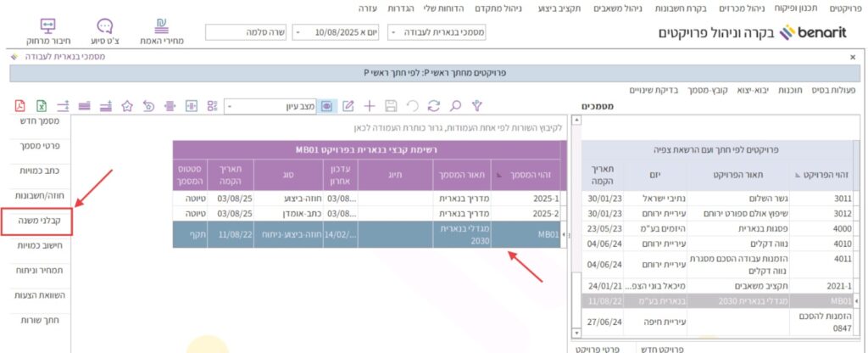The image size is (868, 353).
Task: Export the list to PDF
Action: 19,106
